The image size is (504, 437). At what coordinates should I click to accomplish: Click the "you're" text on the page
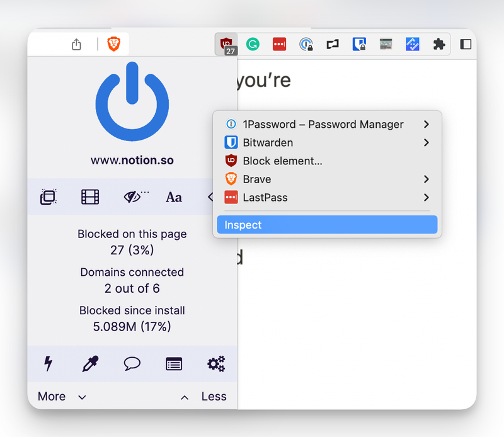click(x=264, y=80)
